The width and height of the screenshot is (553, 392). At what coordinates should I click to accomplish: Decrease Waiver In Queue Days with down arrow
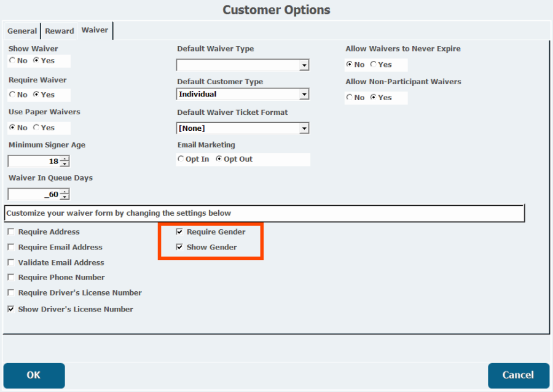[65, 197]
